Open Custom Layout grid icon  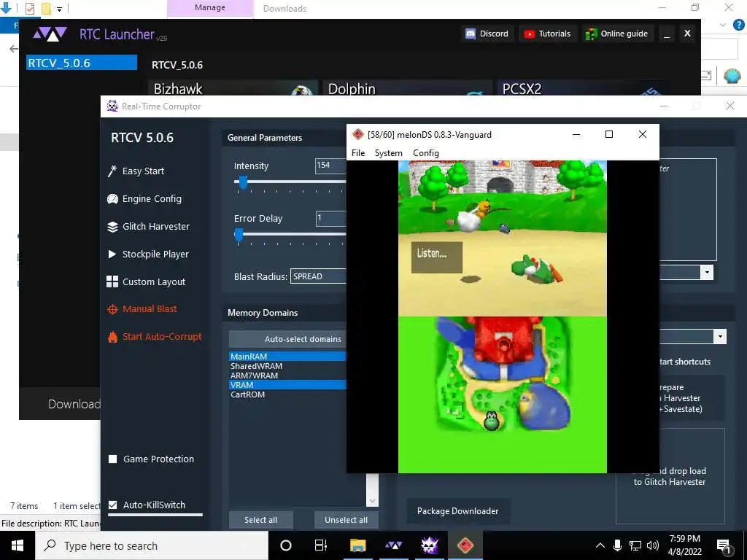point(112,281)
